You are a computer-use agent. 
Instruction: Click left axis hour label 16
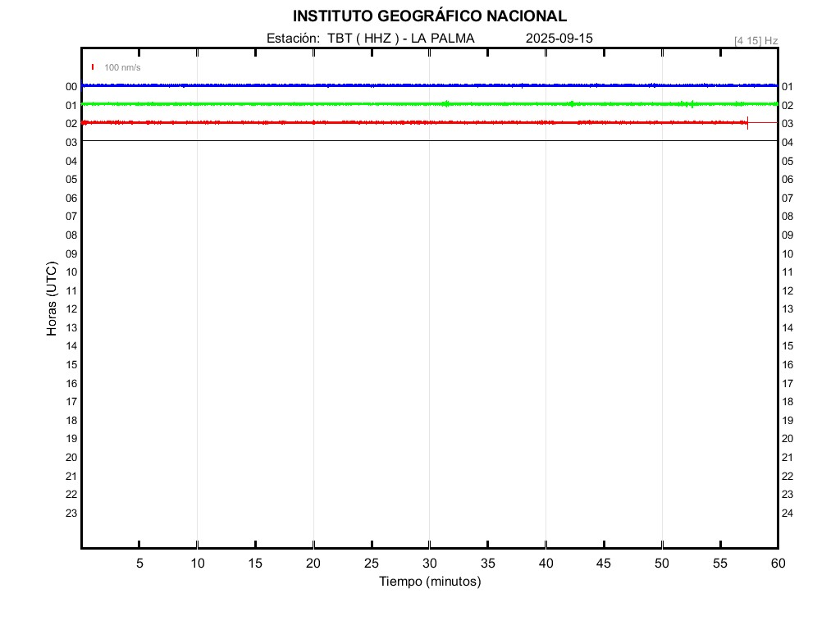pyautogui.click(x=71, y=384)
